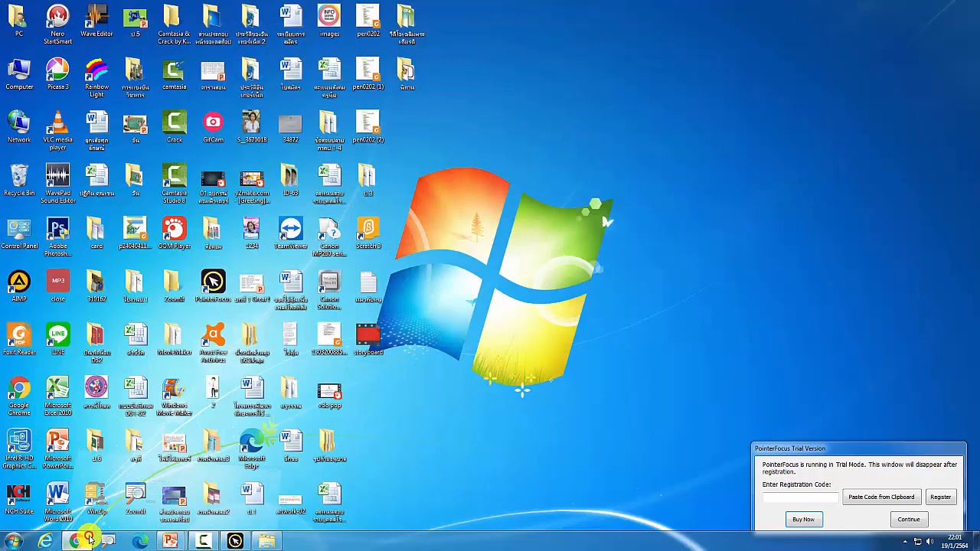Launch Windows Movie Maker shortcut
Image resolution: width=980 pixels, height=551 pixels.
click(x=174, y=396)
